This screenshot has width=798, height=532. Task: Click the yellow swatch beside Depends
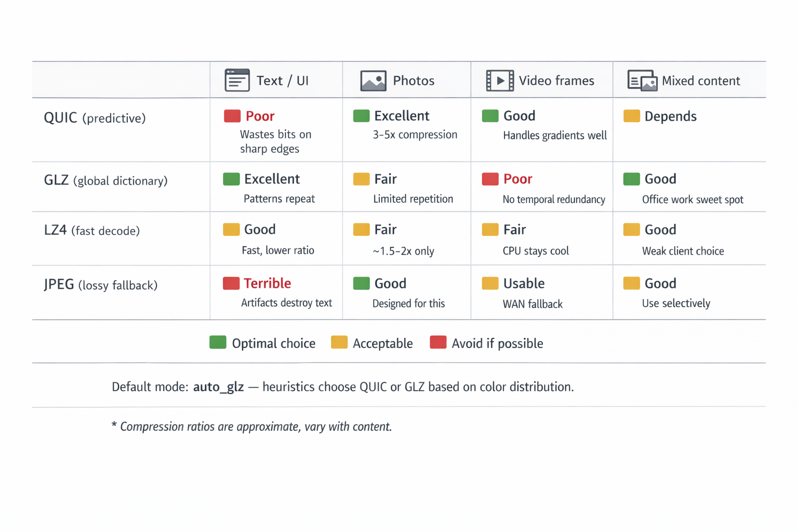coord(631,116)
